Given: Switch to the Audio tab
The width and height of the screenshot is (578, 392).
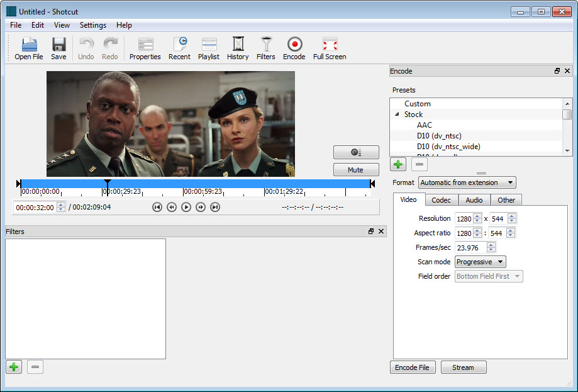Looking at the screenshot, I should pos(474,200).
